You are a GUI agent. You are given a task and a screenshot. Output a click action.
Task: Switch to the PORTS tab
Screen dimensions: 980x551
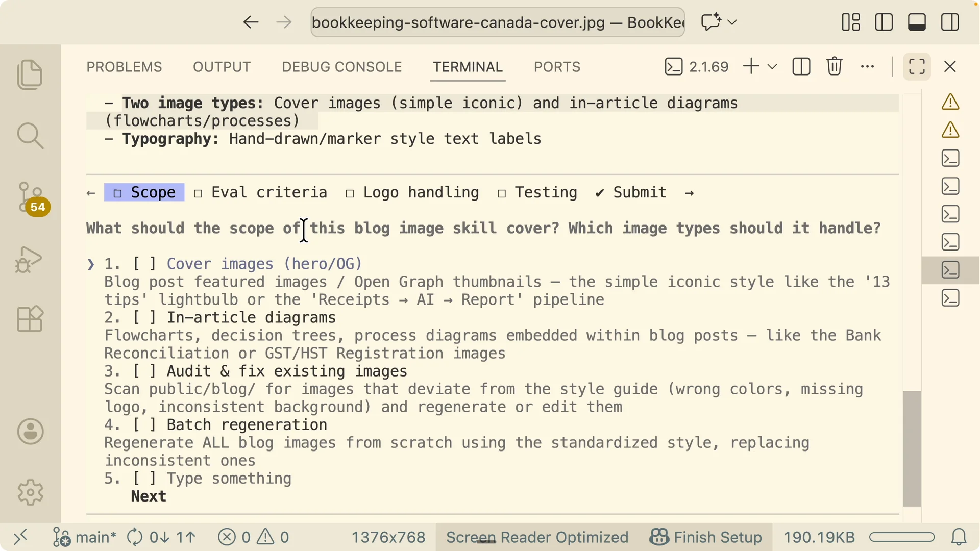[x=557, y=67]
